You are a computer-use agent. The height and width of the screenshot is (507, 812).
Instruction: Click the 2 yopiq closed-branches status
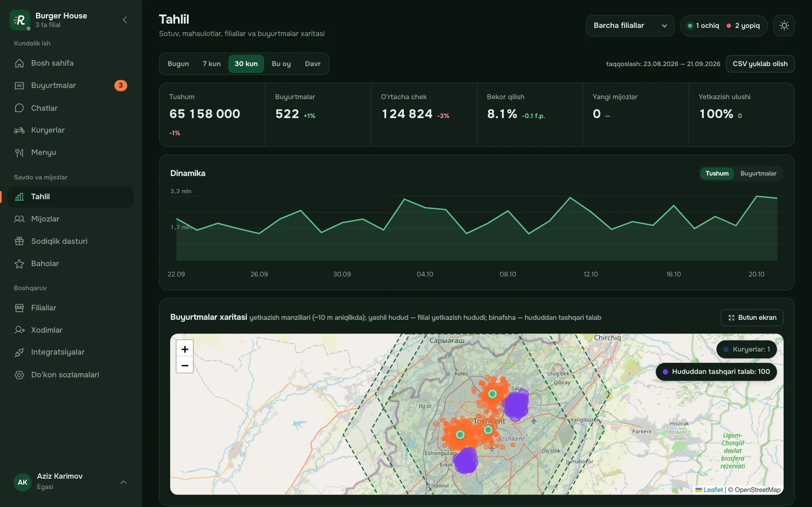click(x=743, y=26)
